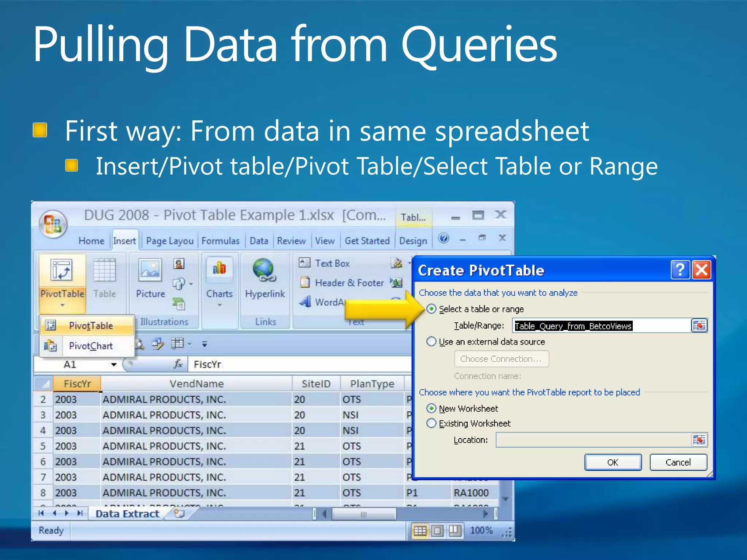Click the Table/Range input field
The image size is (747, 560).
(602, 326)
